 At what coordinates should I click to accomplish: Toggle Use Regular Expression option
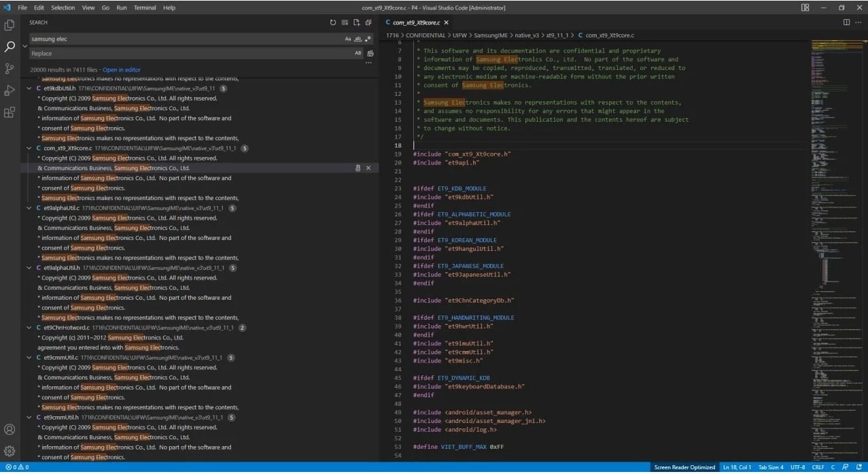368,39
